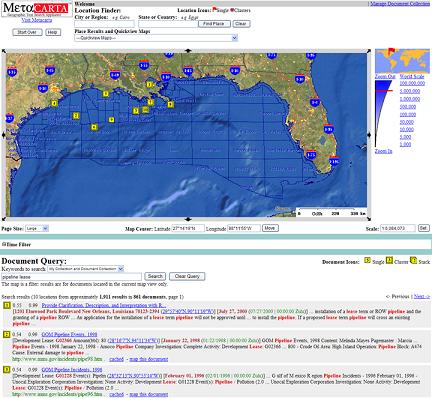Click the map pan-west arrow at left edge
The width and height of the screenshot is (432, 398).
pyautogui.click(x=4, y=135)
